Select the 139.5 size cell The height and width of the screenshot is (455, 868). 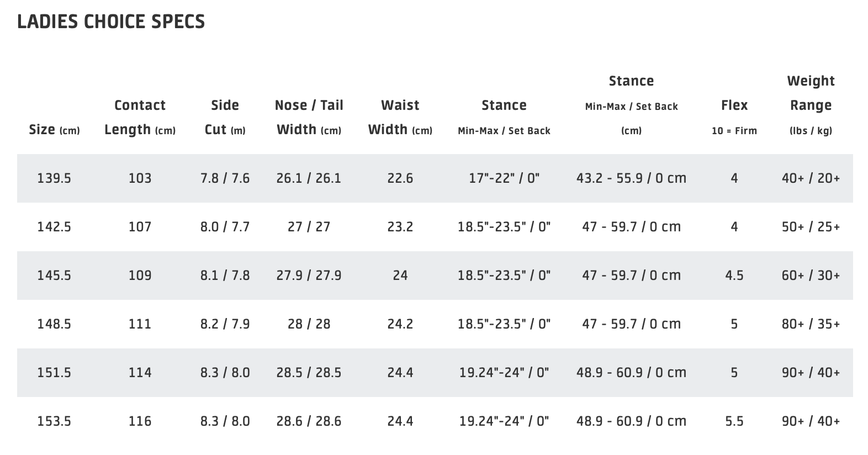pos(54,178)
